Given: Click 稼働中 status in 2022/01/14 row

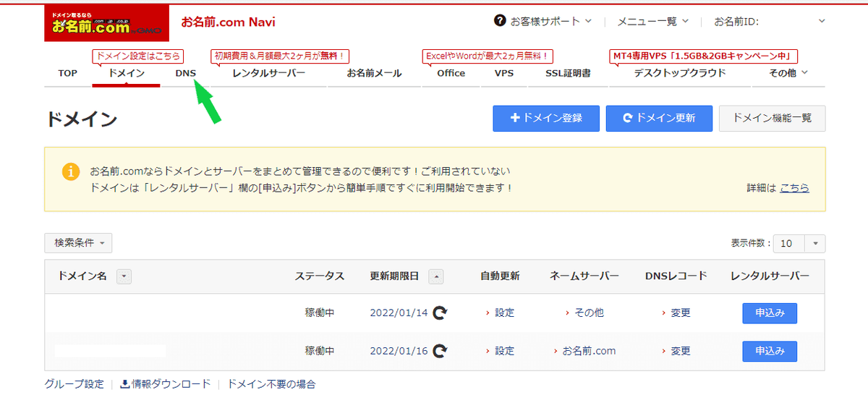Looking at the screenshot, I should (320, 313).
